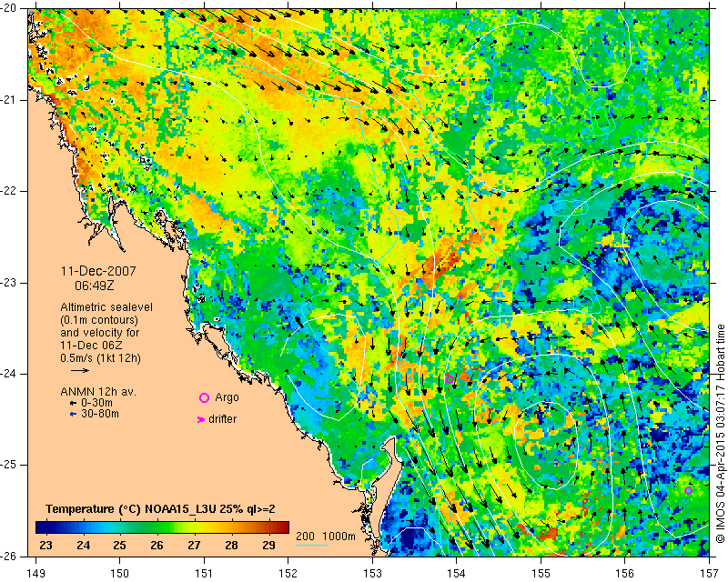Click the time label 06:49Z
Screen dimensions: 728x582
[95, 286]
